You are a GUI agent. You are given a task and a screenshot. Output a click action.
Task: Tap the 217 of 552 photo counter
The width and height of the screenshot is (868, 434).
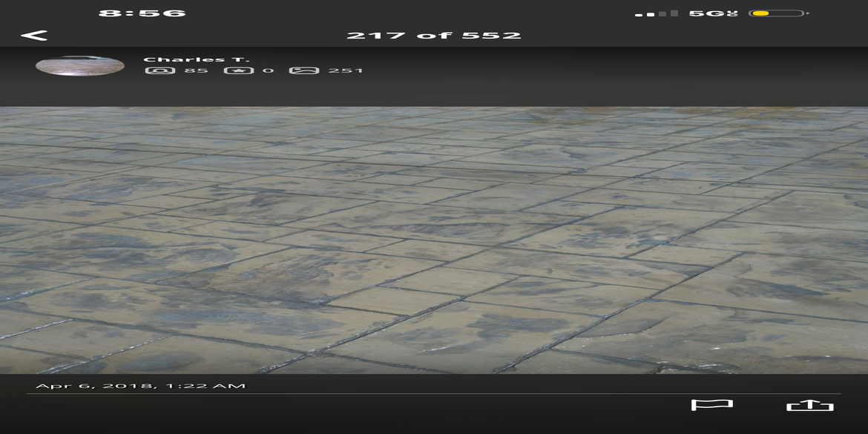(434, 36)
